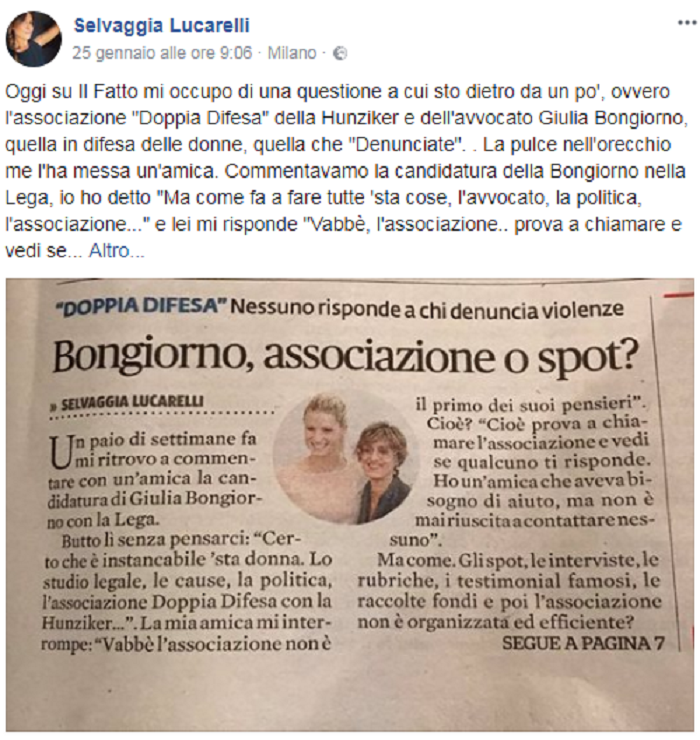
Task: Click the SEGUE A PAGINA 7 text
Action: click(x=583, y=643)
